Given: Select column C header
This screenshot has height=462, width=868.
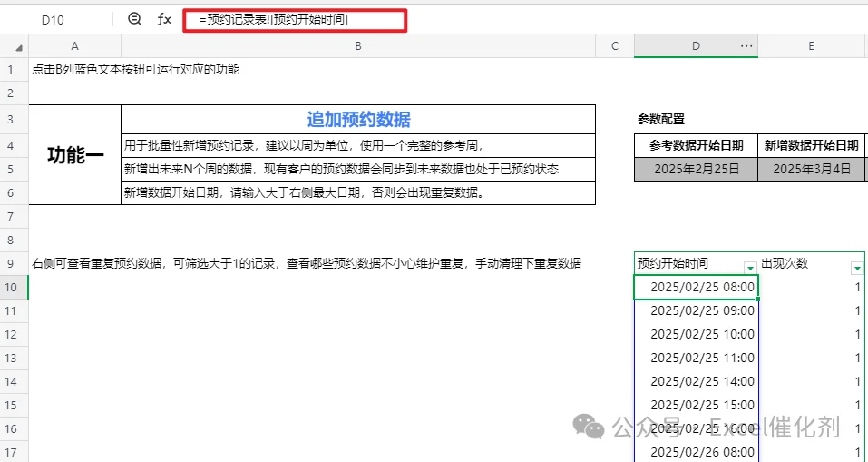Looking at the screenshot, I should point(614,46).
